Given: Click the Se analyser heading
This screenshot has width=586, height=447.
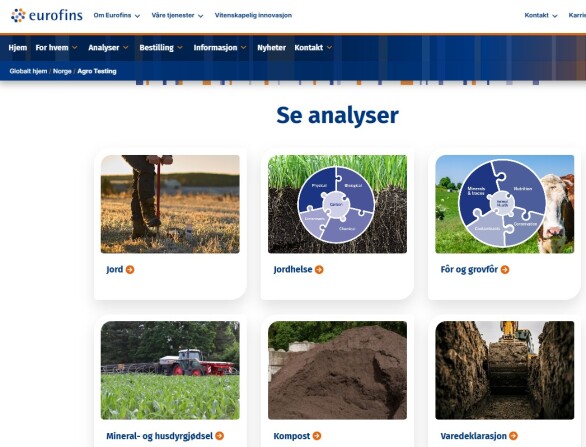Looking at the screenshot, I should pos(337,115).
